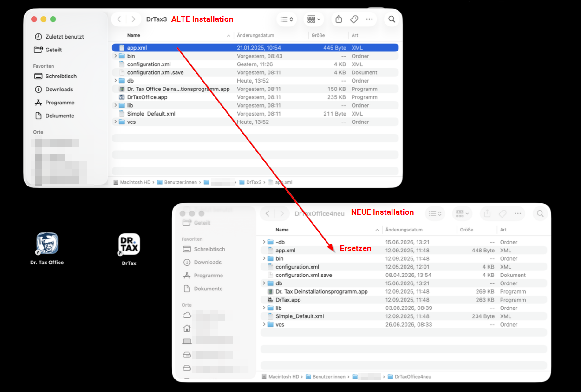The height and width of the screenshot is (392, 581).
Task: Click the search icon in DrTax3 window
Action: [x=392, y=19]
